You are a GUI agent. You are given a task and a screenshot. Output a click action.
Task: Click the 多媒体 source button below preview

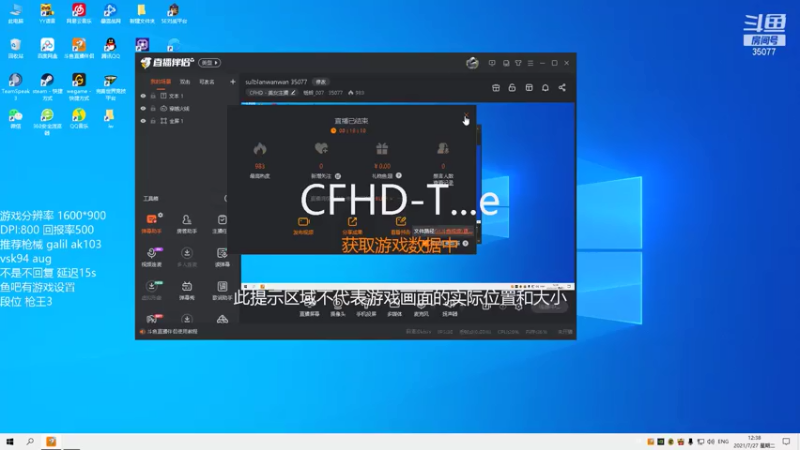[394, 310]
